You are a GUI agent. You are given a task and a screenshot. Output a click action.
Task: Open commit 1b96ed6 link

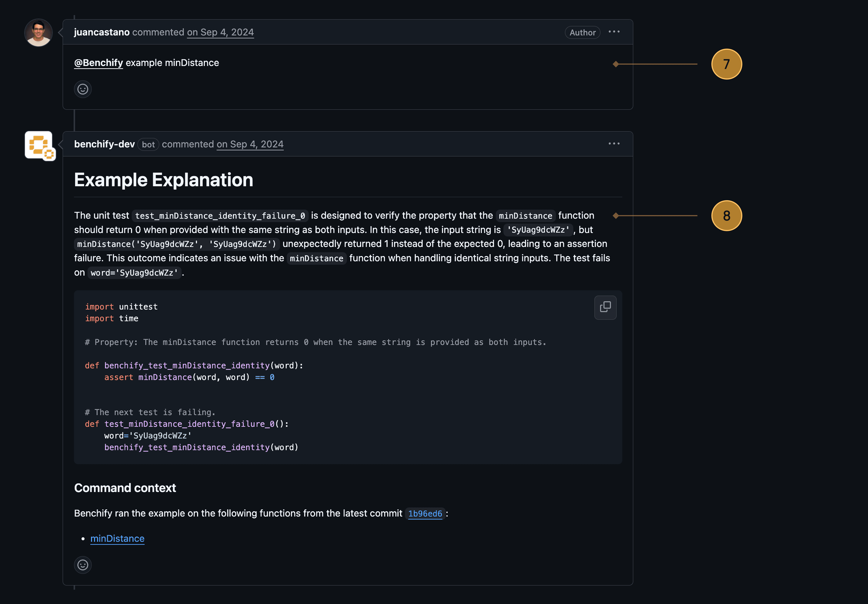point(425,514)
